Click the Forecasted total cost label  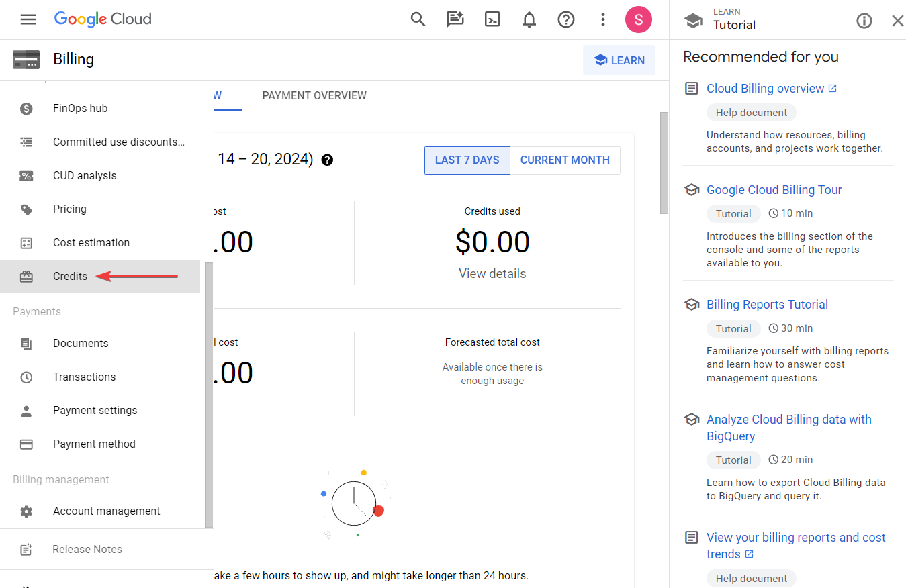click(492, 342)
